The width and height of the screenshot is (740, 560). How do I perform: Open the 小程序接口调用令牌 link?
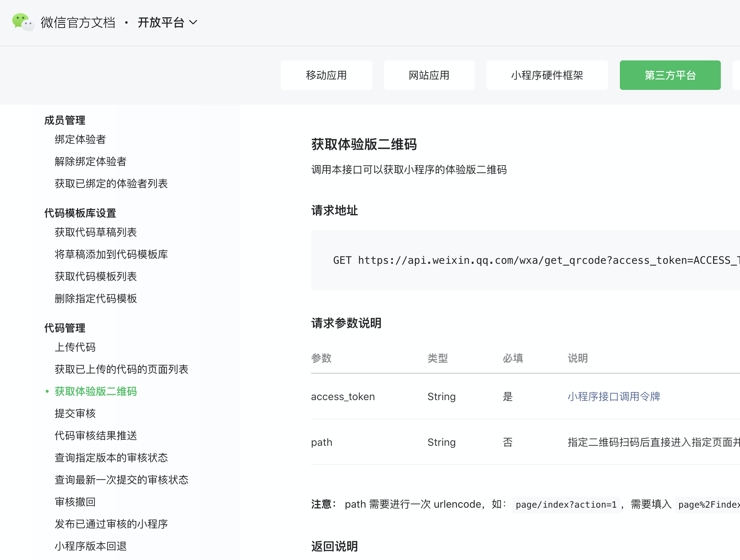pos(614,396)
